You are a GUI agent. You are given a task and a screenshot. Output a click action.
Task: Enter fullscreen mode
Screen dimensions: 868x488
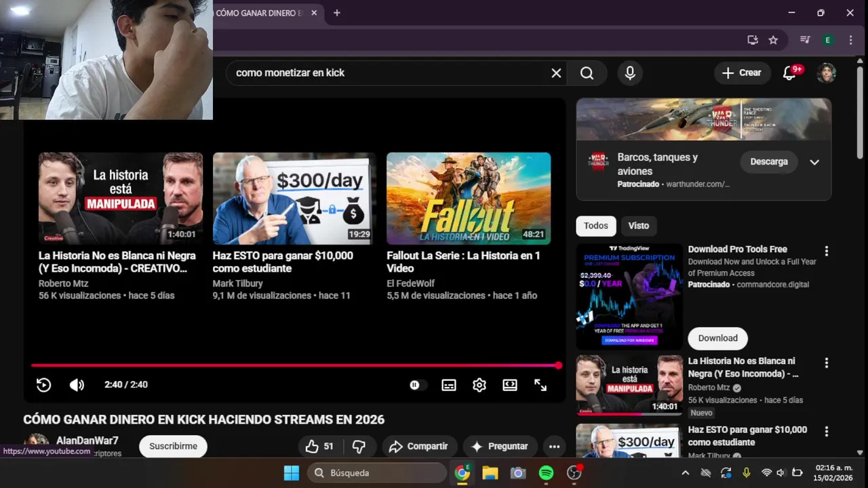[x=540, y=385]
